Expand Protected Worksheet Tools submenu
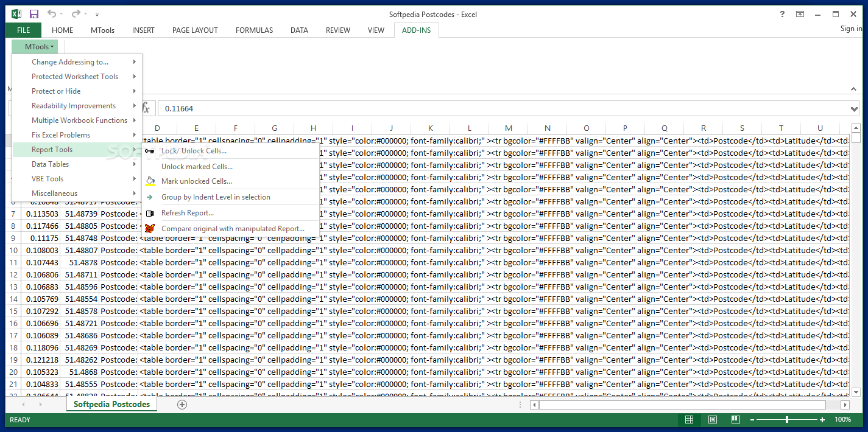Viewport: 868px width, 432px height. tap(77, 76)
